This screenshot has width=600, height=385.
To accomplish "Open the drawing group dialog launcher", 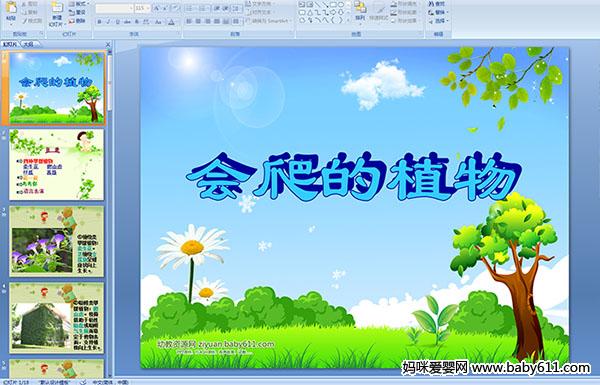I will point(420,34).
